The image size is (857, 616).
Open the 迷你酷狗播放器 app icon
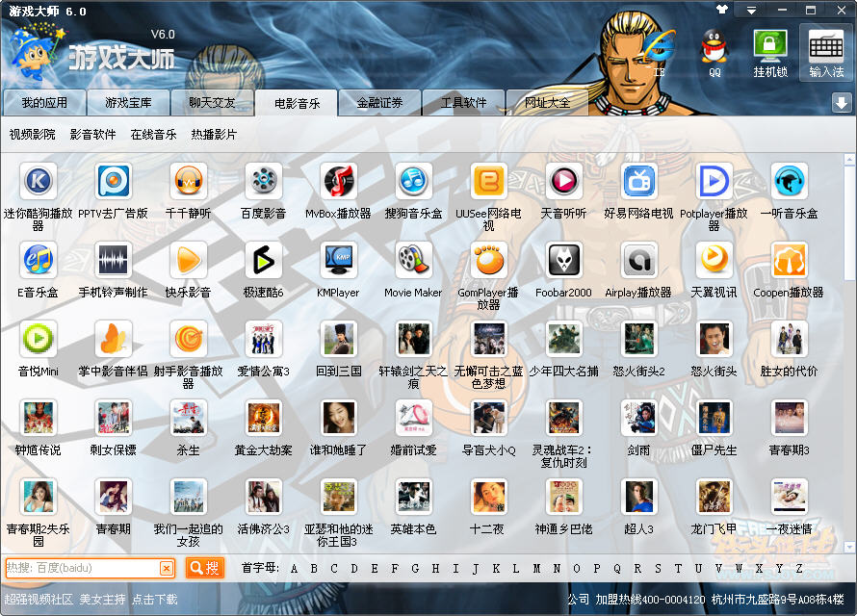tap(38, 181)
